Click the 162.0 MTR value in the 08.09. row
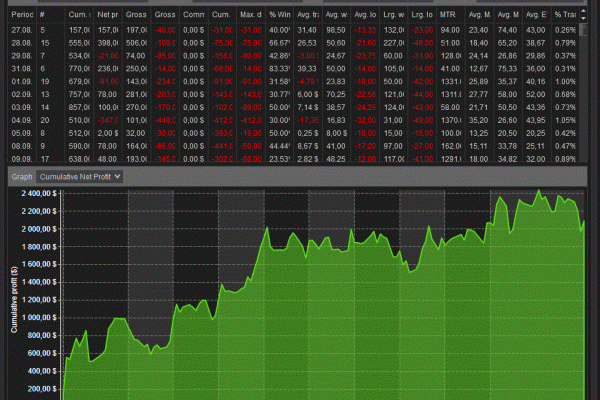The height and width of the screenshot is (400, 600). [x=451, y=146]
